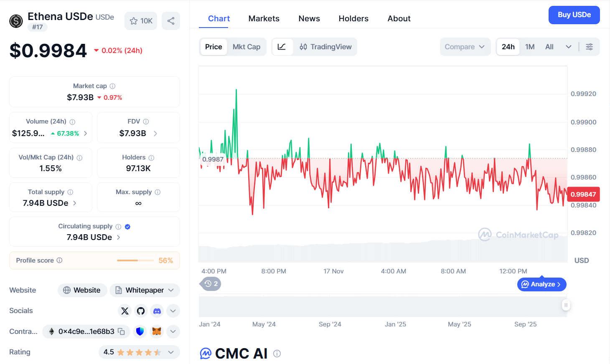Switch to the Markets tab
The height and width of the screenshot is (364, 610).
[x=264, y=18]
